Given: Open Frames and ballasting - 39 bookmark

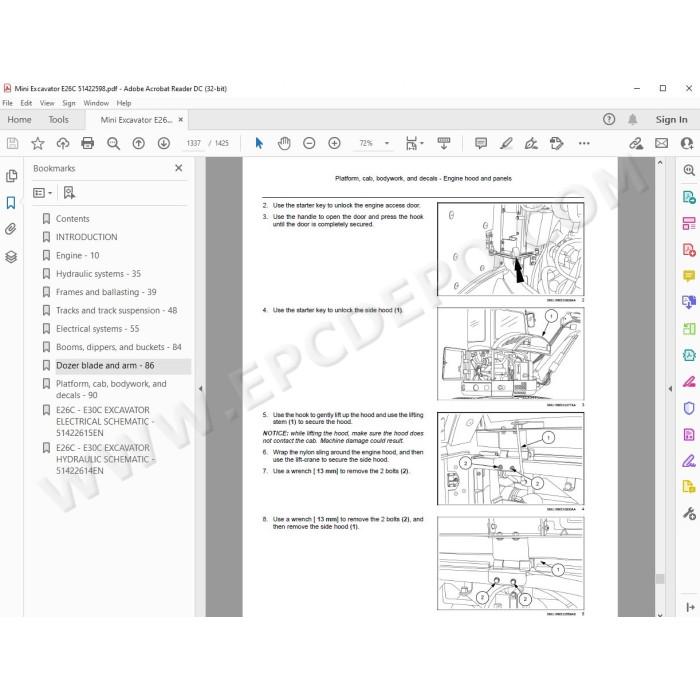Looking at the screenshot, I should pos(106,292).
